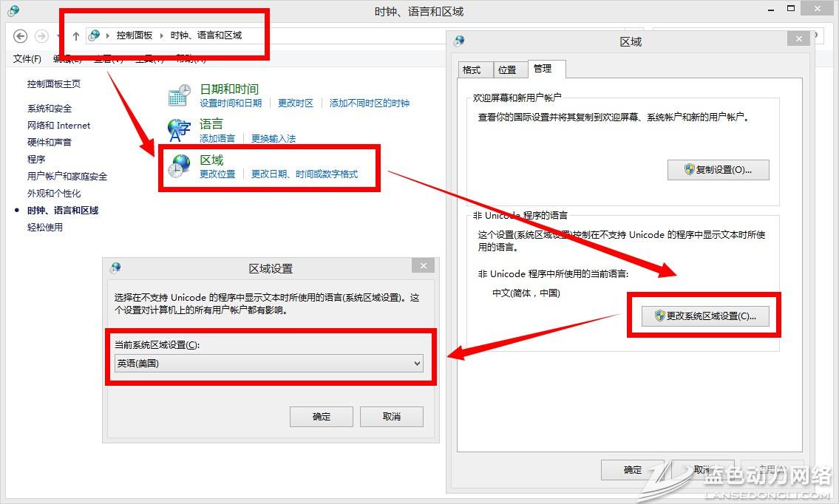Switch to the 位置 tab
Viewport: 839px width, 504px height.
(507, 69)
